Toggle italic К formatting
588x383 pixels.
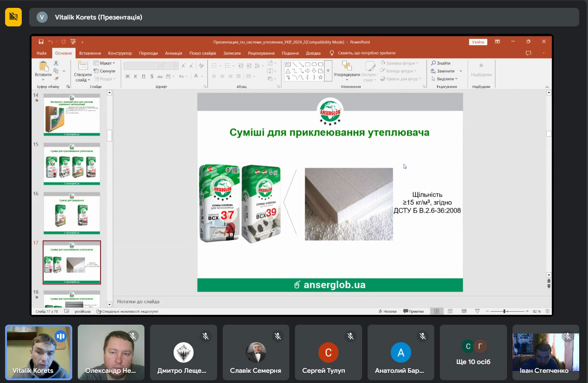[136, 76]
